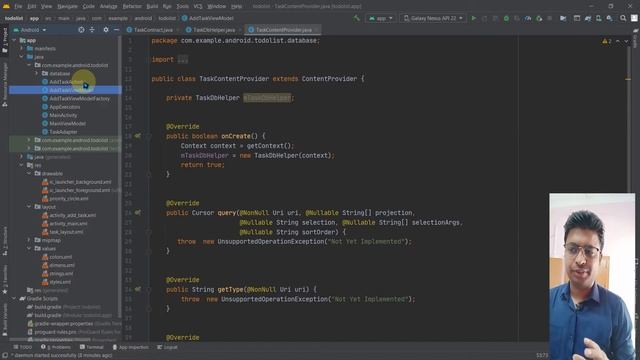This screenshot has height=360, width=640.
Task: Open the Android project view dropdown
Action: [30, 30]
